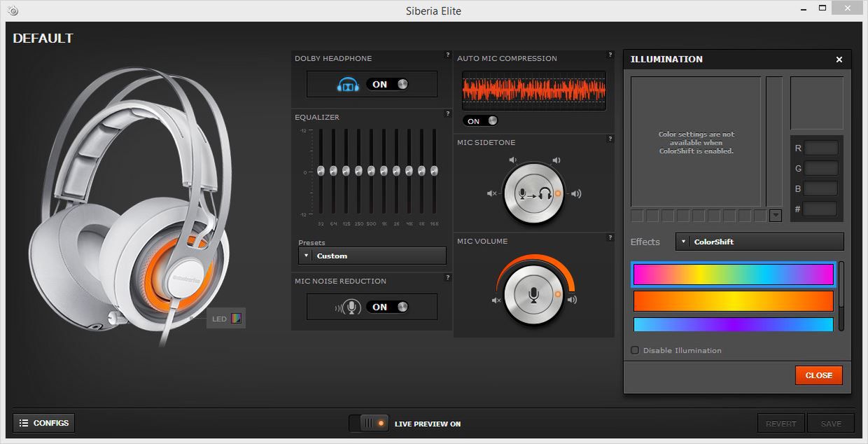
Task: Click the 250 Hz equalizer slider handle
Action: tap(358, 171)
